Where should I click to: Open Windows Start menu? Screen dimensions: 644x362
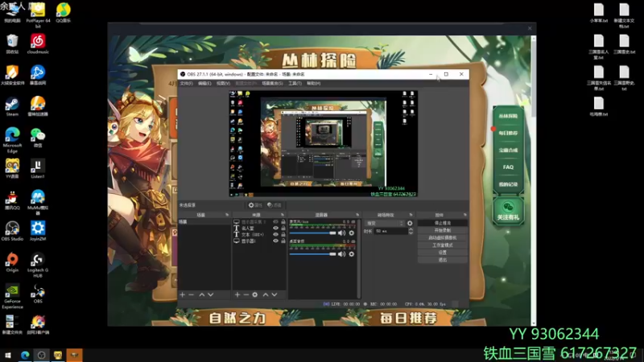click(8, 355)
